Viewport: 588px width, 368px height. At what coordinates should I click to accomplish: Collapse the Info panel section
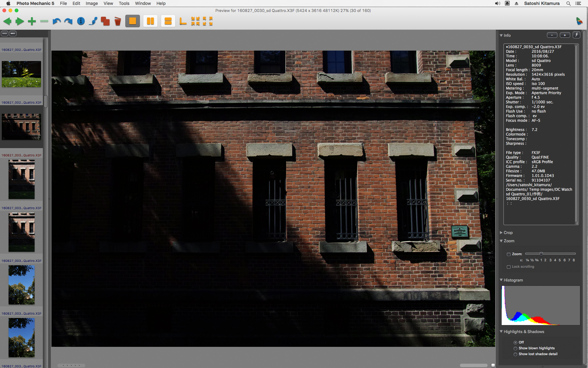[x=501, y=35]
